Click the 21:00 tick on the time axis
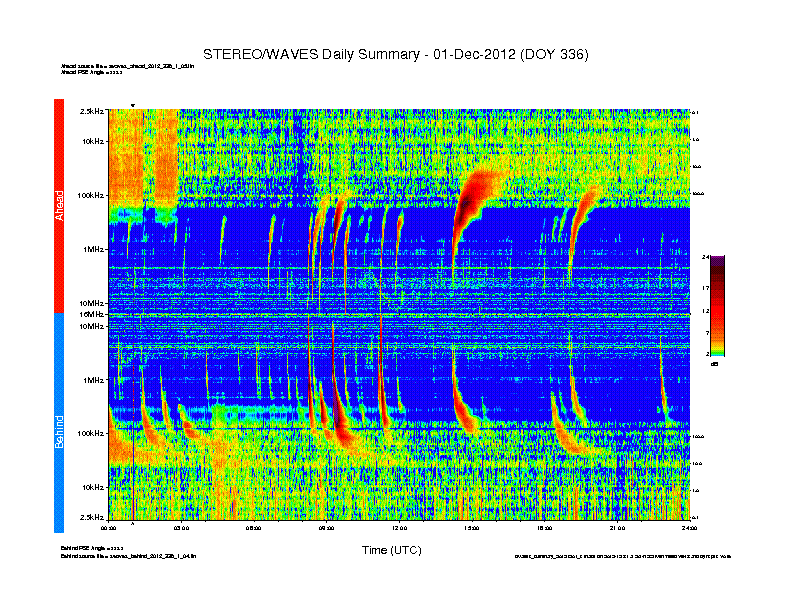792x612 pixels. [617, 527]
